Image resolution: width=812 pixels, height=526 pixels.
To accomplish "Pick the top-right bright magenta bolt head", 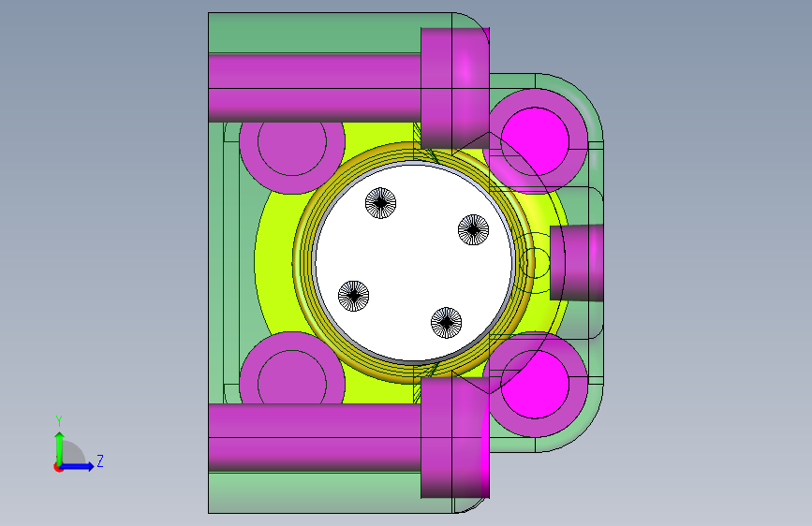I will (x=536, y=140).
